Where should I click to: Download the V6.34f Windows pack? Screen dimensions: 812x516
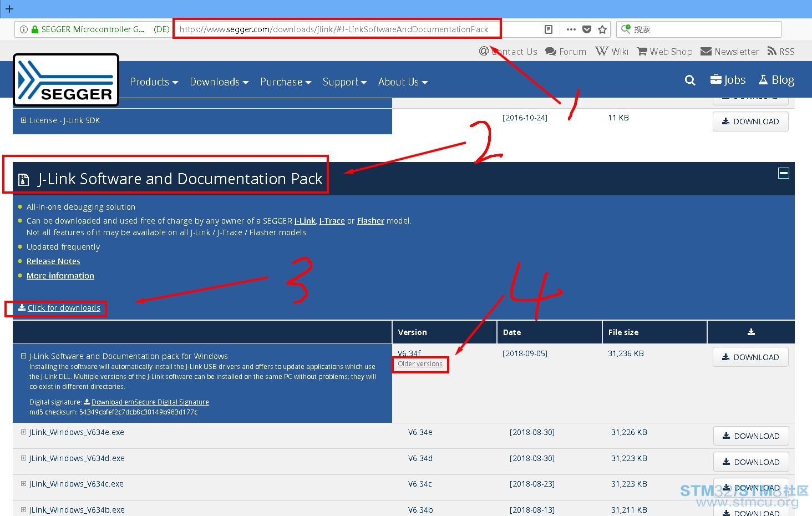[x=750, y=357]
